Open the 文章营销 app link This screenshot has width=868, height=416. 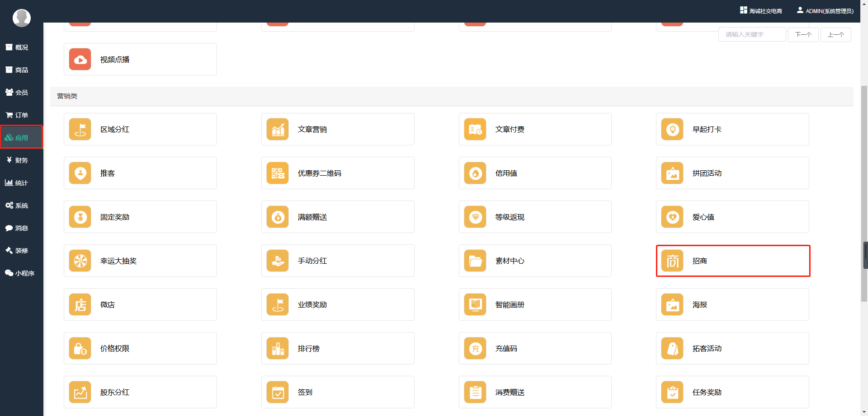pos(312,130)
